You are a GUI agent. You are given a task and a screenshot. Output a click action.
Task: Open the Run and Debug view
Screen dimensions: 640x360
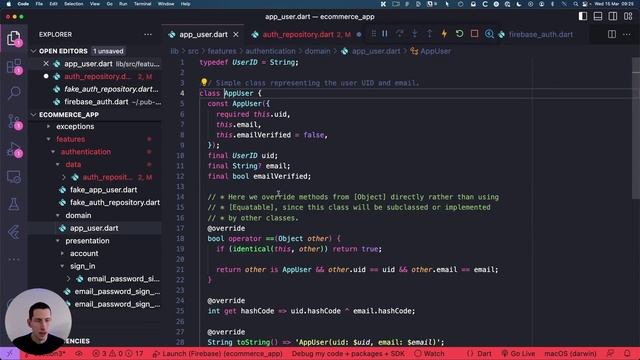14,149
